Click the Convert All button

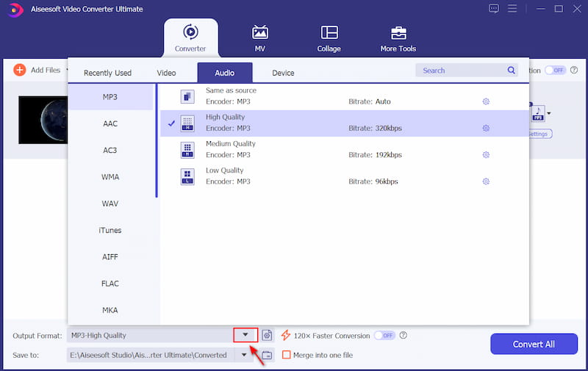click(534, 345)
